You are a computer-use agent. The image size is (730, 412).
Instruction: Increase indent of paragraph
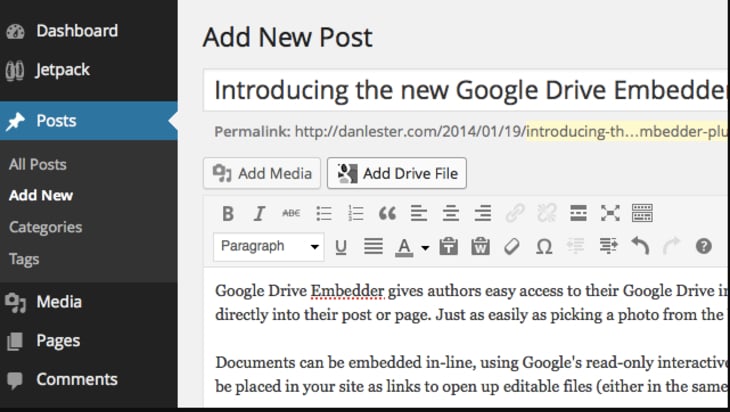pyautogui.click(x=608, y=246)
